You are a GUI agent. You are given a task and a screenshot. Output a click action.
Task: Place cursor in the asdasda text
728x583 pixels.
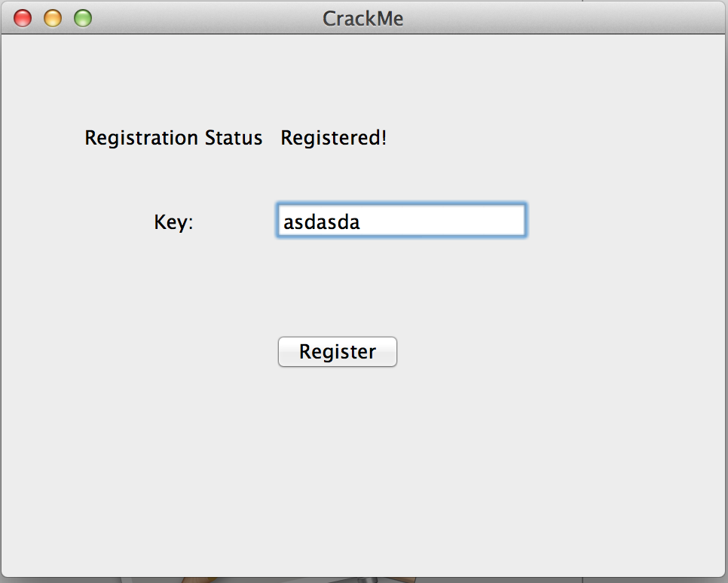click(321, 222)
